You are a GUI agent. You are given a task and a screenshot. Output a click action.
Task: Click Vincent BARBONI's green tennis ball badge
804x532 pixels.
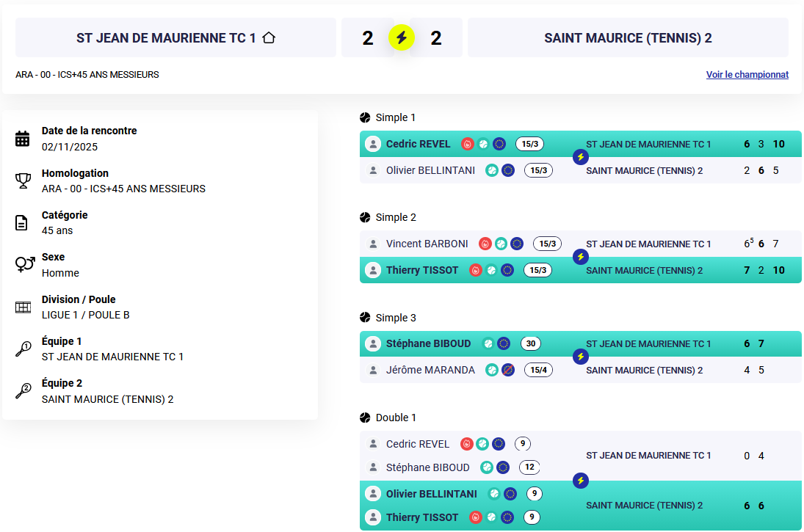click(x=501, y=244)
